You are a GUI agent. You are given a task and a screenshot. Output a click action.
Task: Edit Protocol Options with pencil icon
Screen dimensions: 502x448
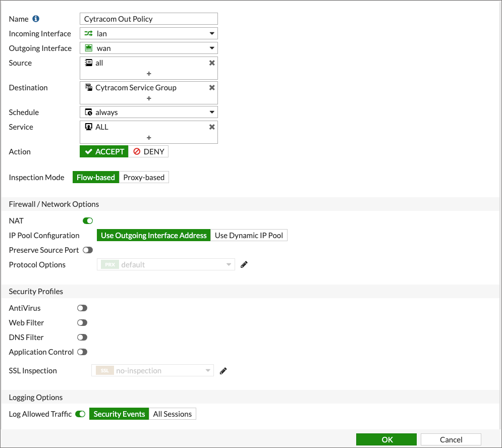[x=244, y=264]
